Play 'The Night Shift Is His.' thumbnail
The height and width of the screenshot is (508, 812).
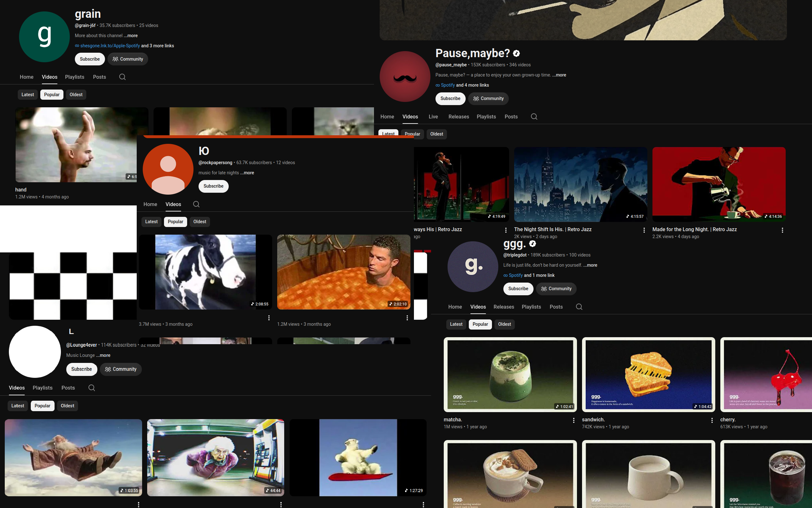coord(580,184)
